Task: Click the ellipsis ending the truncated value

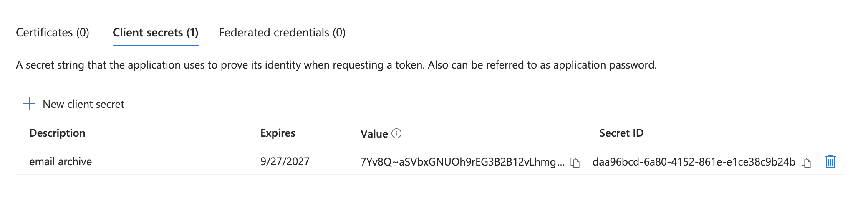Action: 561,164
